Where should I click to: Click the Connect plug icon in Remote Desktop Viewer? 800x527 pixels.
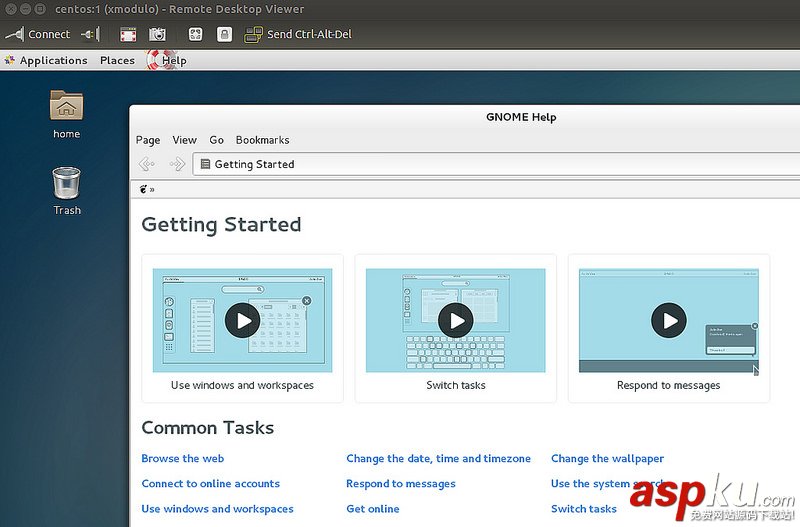click(x=14, y=34)
